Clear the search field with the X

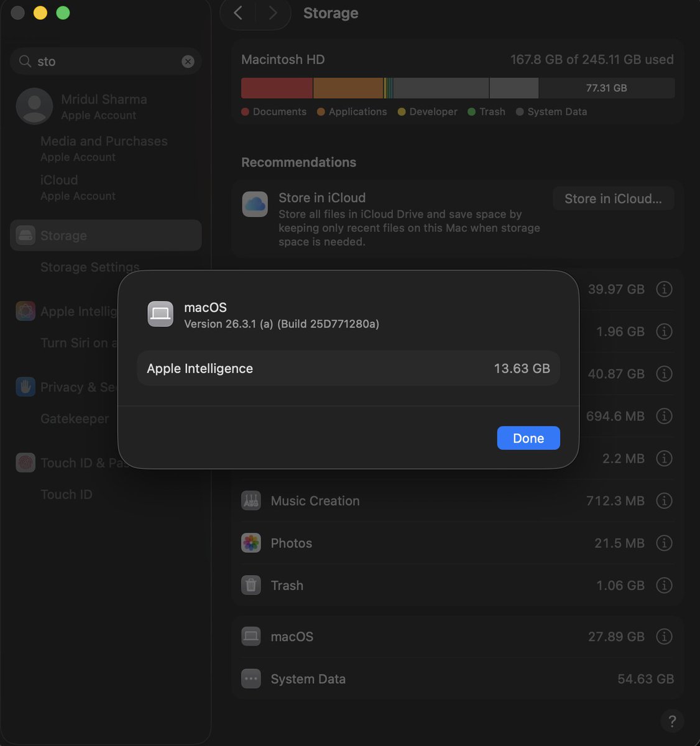click(188, 62)
